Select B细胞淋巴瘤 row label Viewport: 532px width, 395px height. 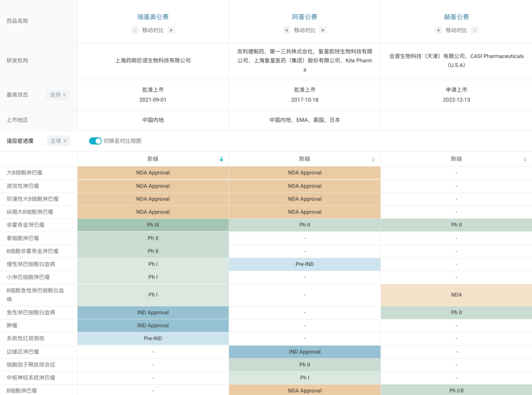[22, 391]
